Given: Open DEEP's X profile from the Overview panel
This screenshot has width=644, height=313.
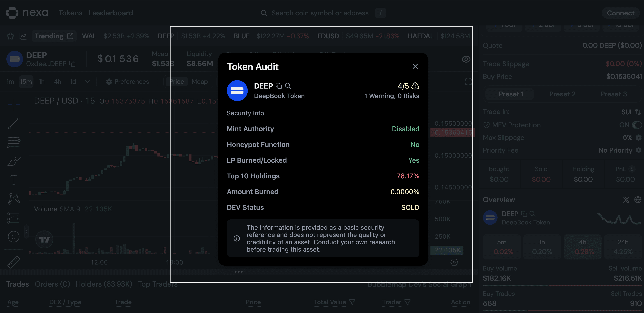Looking at the screenshot, I should 626,200.
